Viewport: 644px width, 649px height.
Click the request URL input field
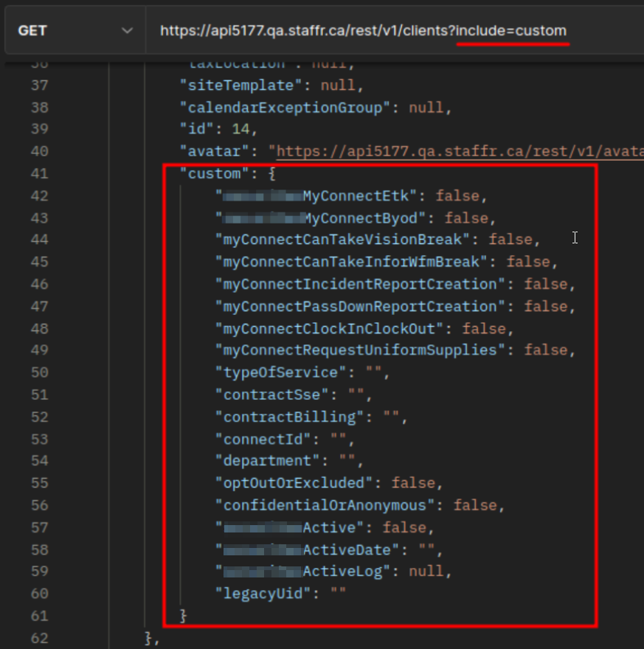(395, 30)
